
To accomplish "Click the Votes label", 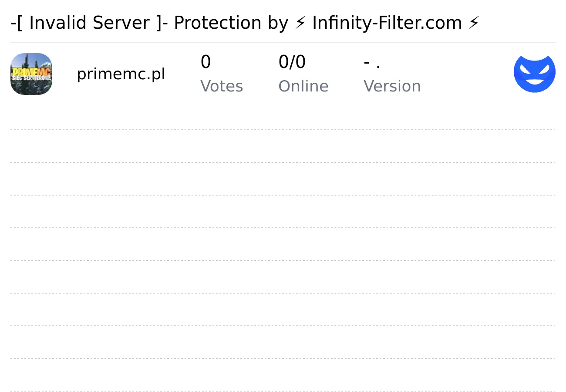I will pyautogui.click(x=222, y=86).
